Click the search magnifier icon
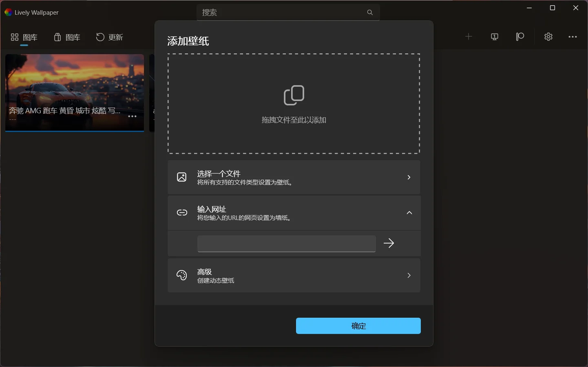 369,12
